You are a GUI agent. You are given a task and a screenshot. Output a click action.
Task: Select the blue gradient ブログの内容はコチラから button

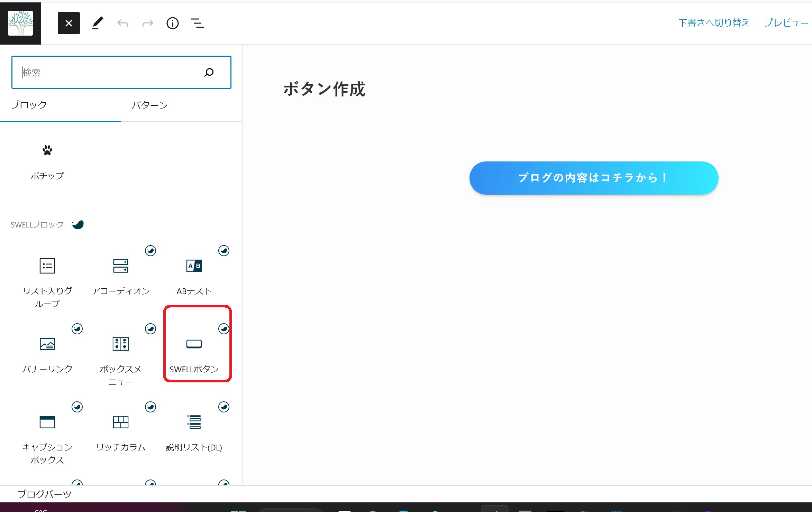[594, 178]
